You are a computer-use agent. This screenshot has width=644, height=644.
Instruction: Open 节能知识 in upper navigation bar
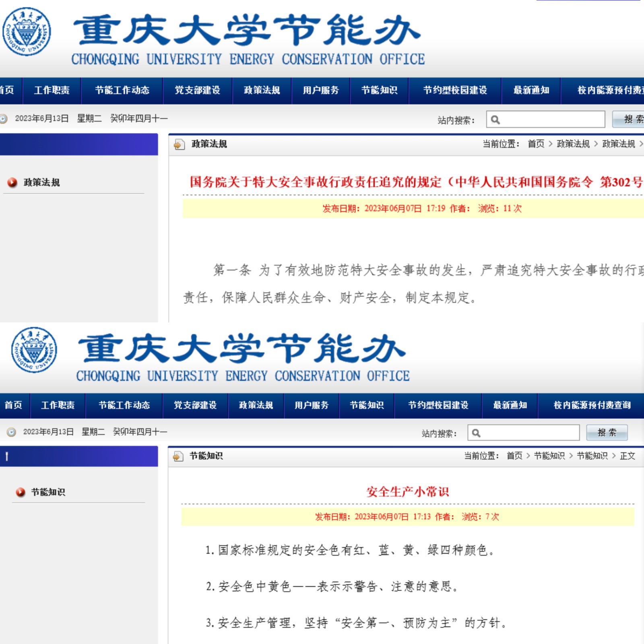(379, 90)
